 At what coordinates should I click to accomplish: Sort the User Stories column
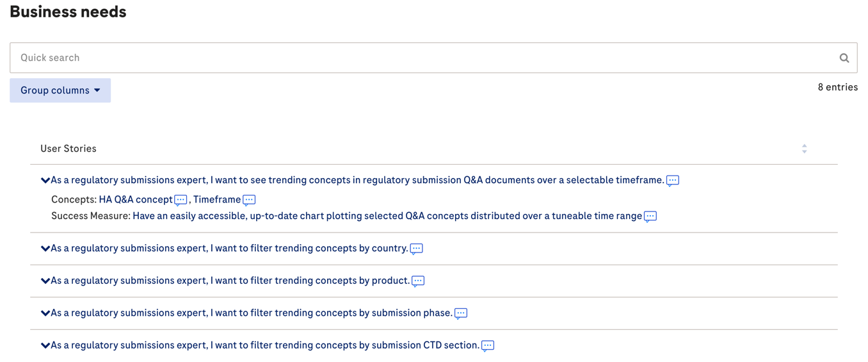click(804, 149)
